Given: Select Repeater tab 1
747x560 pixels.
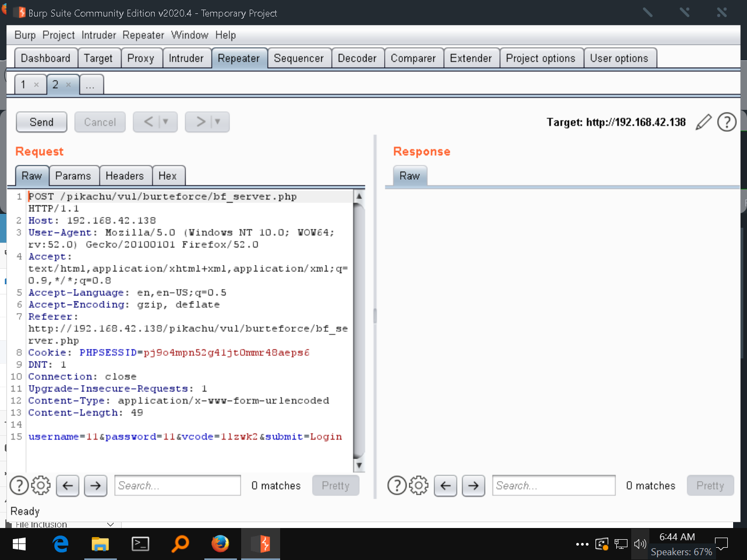Looking at the screenshot, I should coord(23,84).
